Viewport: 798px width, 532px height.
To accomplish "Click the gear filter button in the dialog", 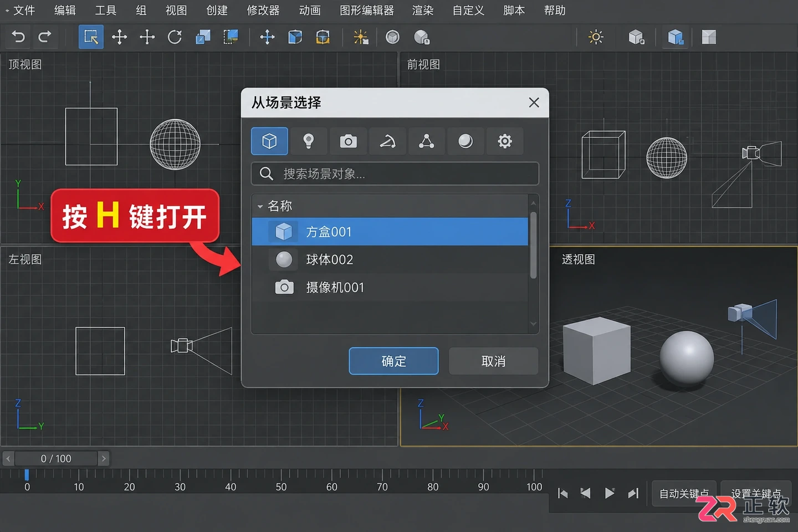I will [505, 141].
